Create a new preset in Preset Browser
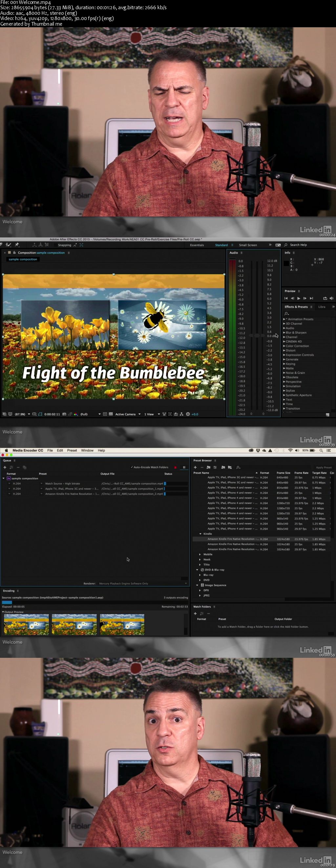Viewport: 336px width, 868px height. click(195, 467)
